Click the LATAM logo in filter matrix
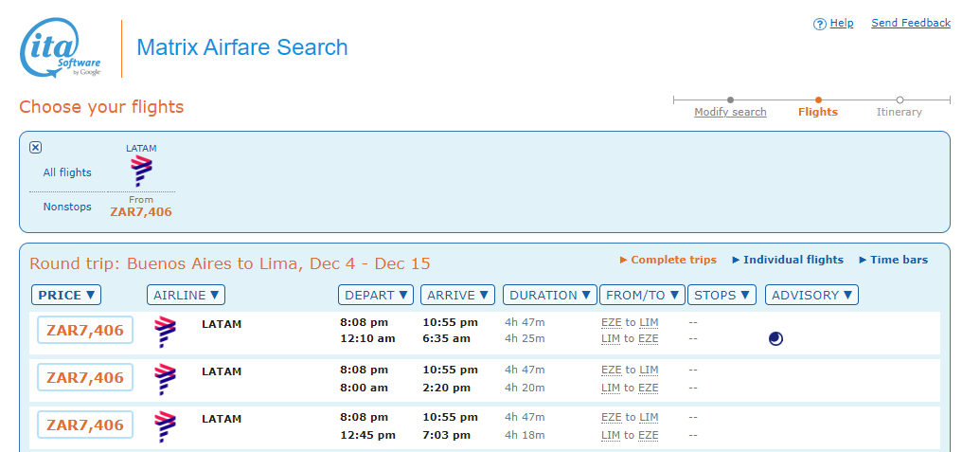This screenshot has width=980, height=452. click(141, 172)
